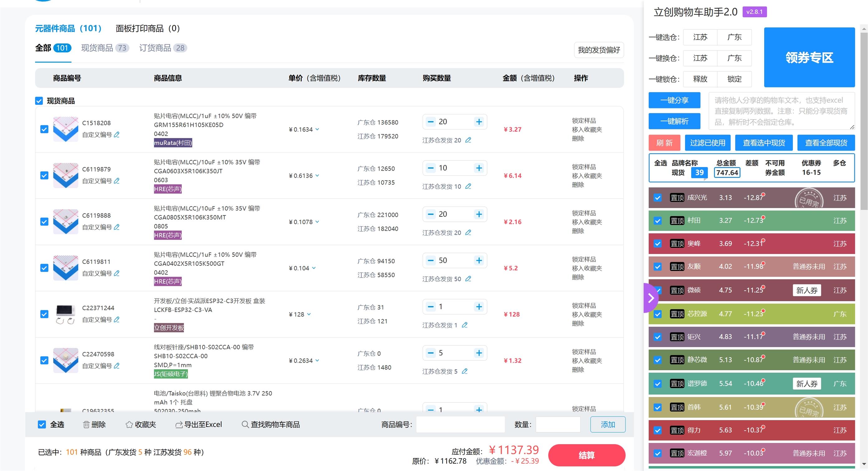Viewport: 868px width, 471px height.
Task: Edit shipping warehouse icon next to 江苏仓发货 50
Action: 468,278
